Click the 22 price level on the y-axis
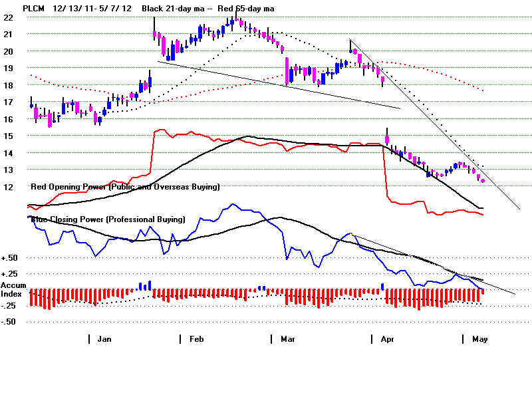 [x=8, y=17]
